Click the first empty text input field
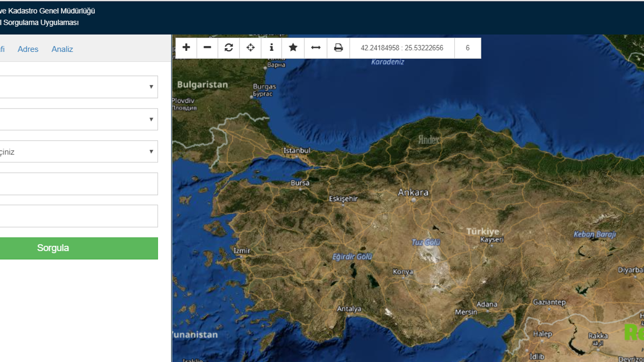 pyautogui.click(x=78, y=184)
